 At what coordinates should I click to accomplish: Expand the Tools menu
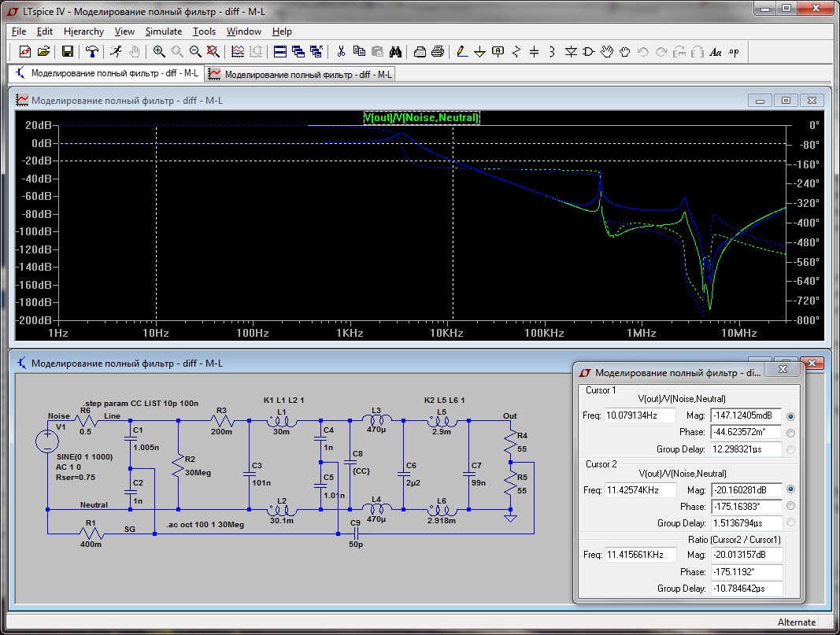tap(204, 31)
